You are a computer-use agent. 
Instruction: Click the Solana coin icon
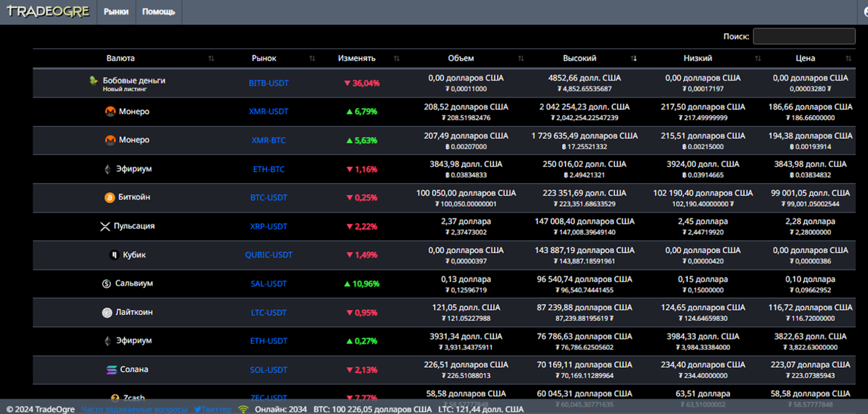(112, 370)
